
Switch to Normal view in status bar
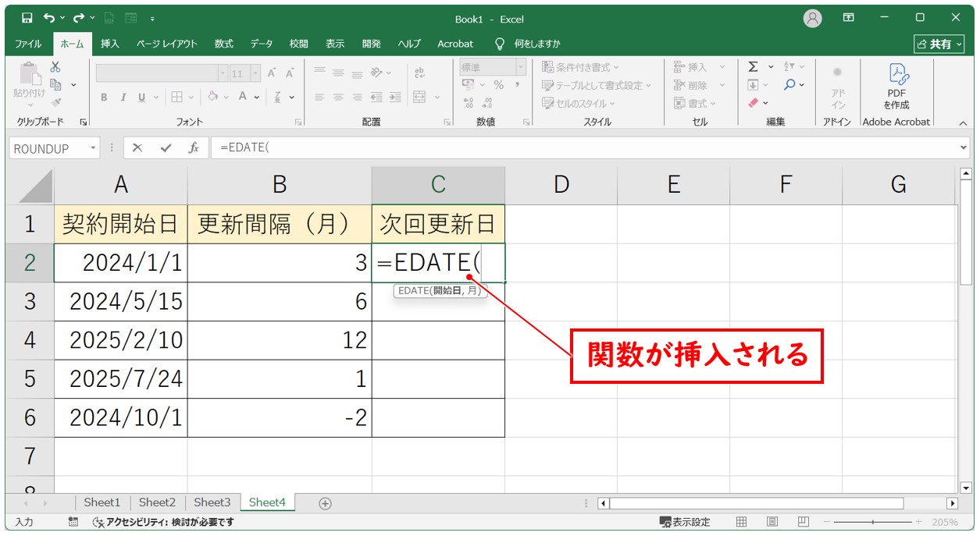pos(742,522)
